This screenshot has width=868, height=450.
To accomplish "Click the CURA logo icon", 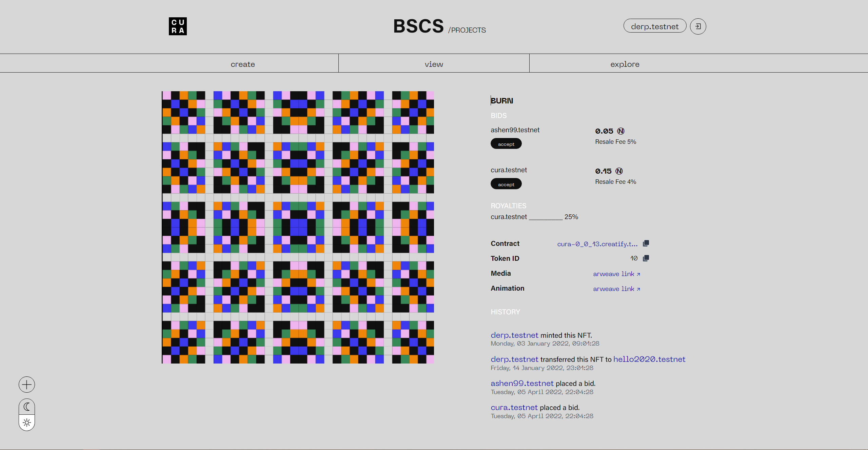I will (x=178, y=26).
